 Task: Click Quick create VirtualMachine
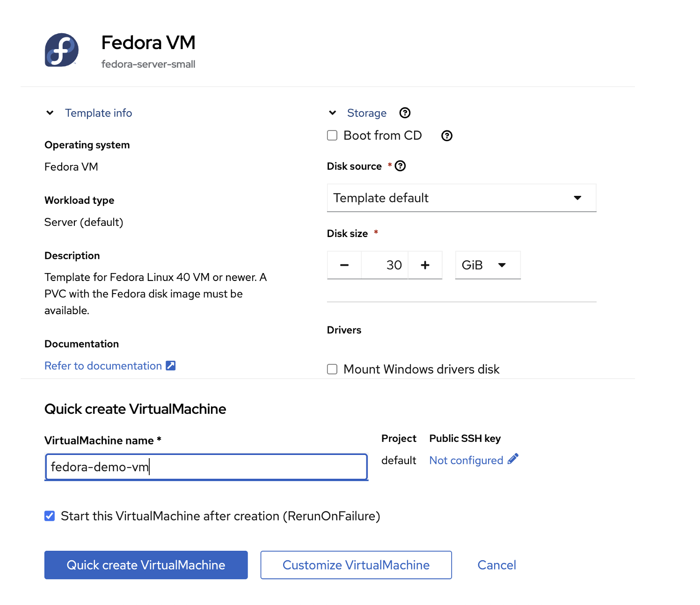click(146, 565)
